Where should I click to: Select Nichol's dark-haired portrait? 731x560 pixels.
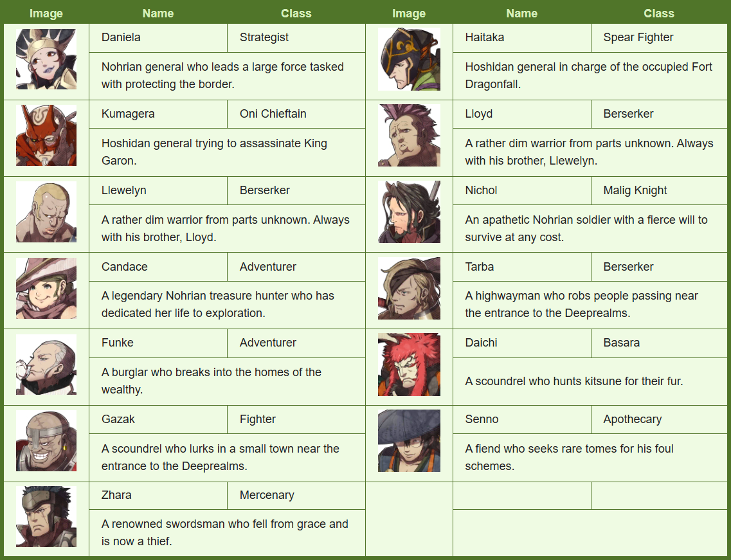(x=409, y=212)
